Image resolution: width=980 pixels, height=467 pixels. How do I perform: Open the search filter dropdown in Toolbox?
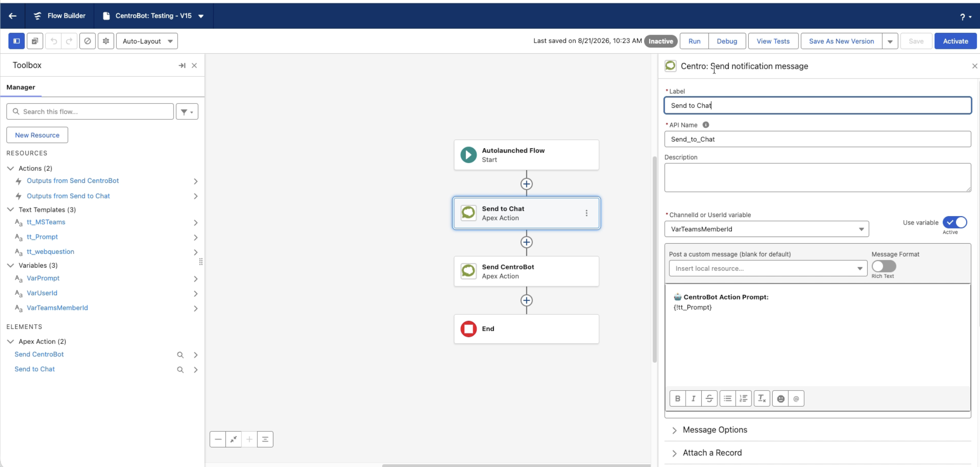pyautogui.click(x=187, y=112)
